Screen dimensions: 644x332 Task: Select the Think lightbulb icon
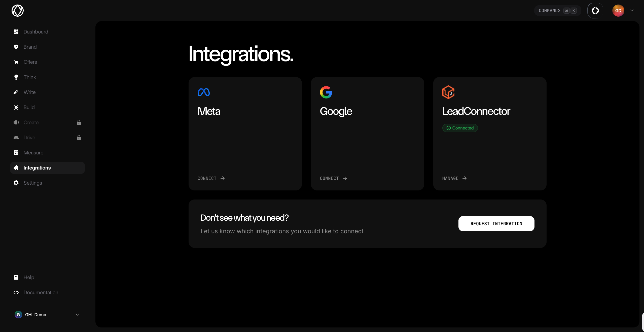(16, 77)
